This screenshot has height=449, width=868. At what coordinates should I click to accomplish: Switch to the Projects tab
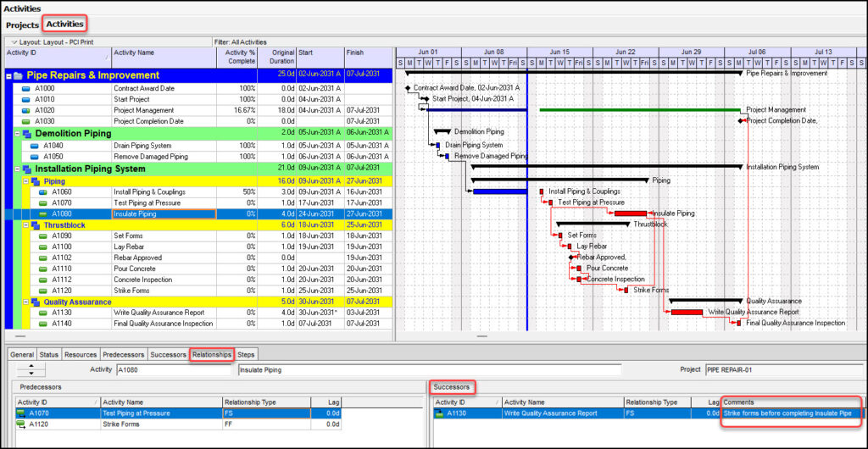[x=22, y=25]
